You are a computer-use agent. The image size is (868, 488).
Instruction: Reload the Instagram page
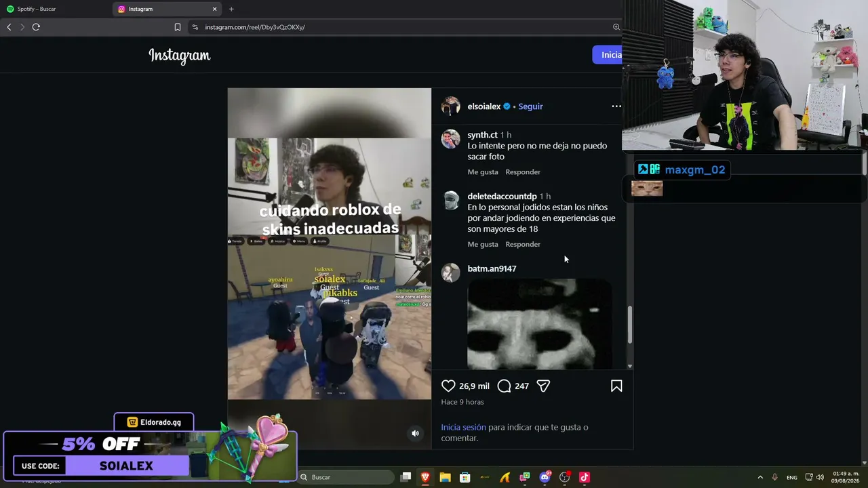36,27
